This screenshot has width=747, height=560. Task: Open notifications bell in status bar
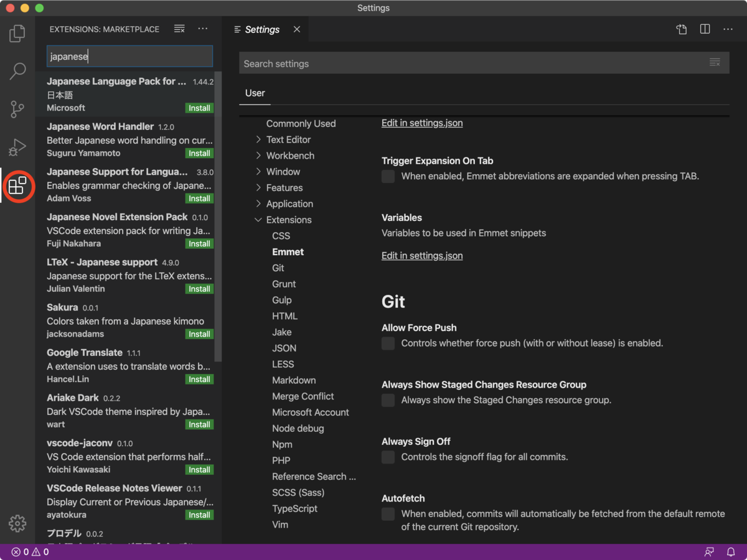pos(731,552)
